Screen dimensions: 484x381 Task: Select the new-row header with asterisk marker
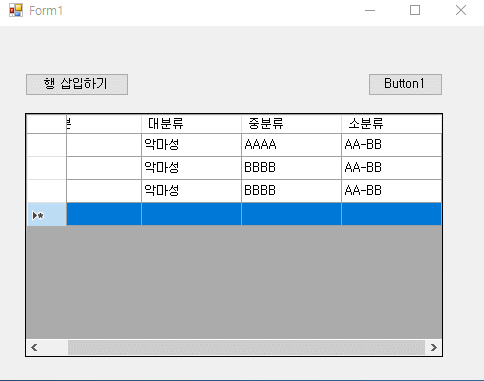click(x=46, y=214)
